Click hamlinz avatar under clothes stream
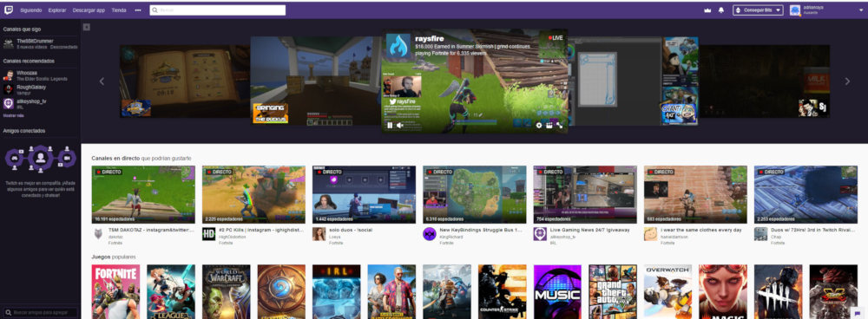This screenshot has width=868, height=319. [650, 234]
